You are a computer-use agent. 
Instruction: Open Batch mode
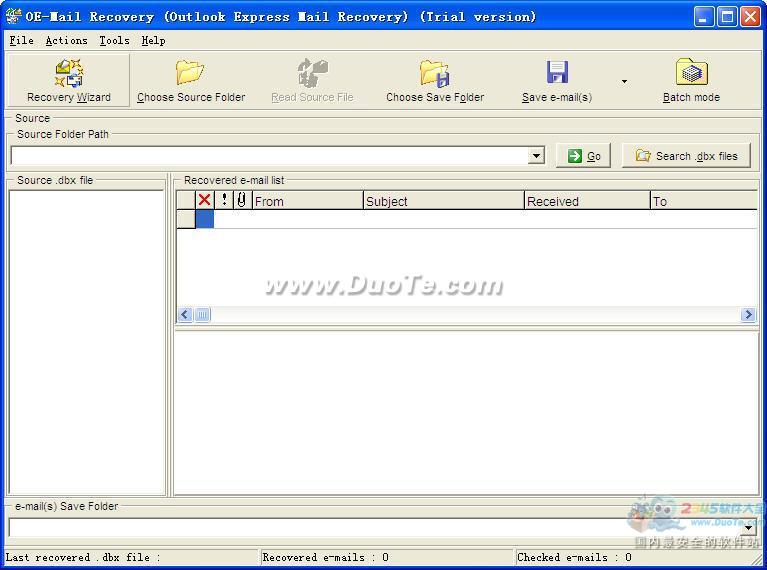(x=691, y=80)
